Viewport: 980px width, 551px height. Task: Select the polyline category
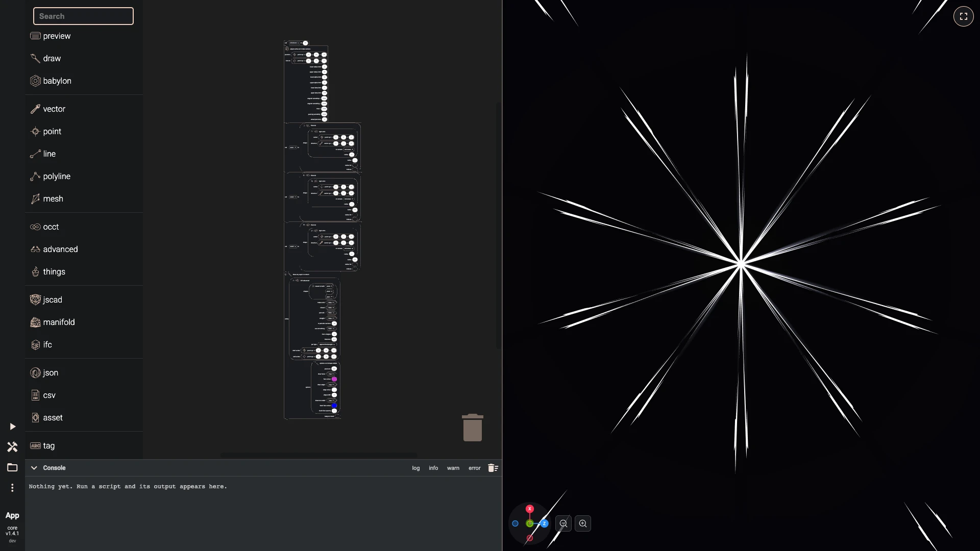pyautogui.click(x=84, y=176)
